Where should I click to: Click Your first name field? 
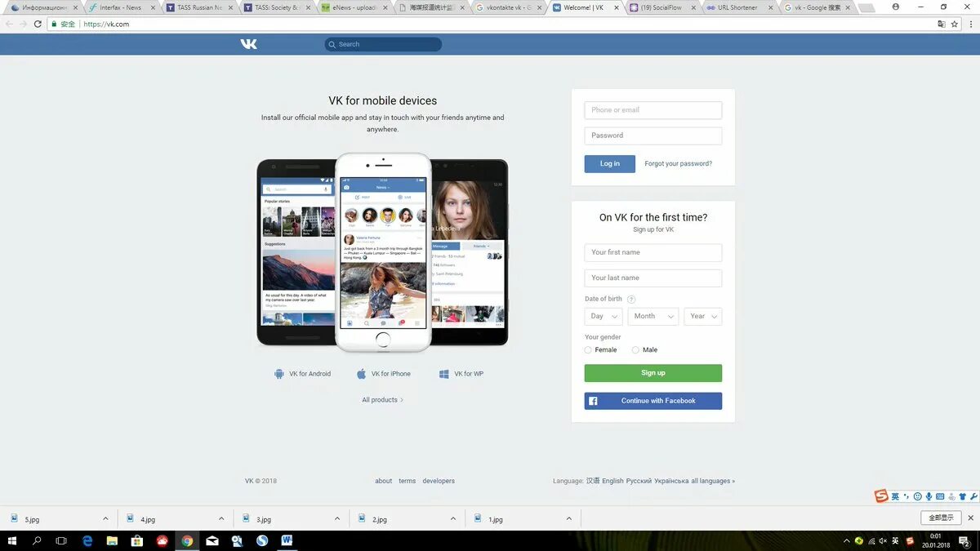[x=653, y=252]
